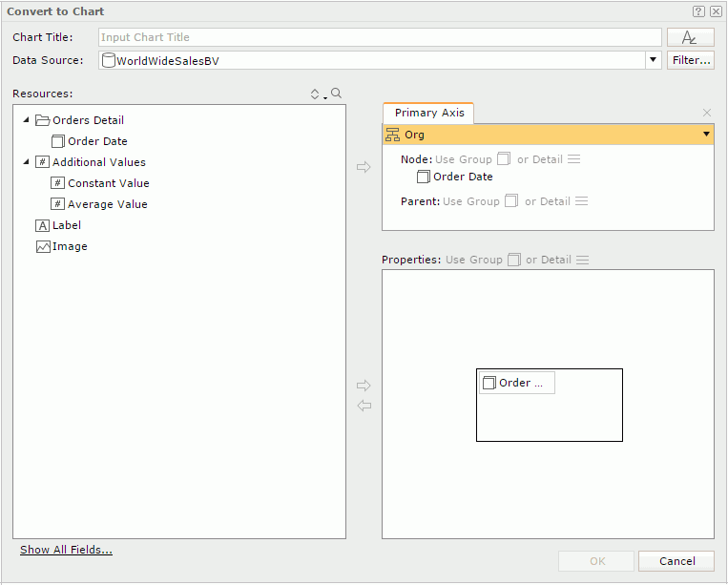This screenshot has width=728, height=585.
Task: Click the Filter... button
Action: (690, 60)
